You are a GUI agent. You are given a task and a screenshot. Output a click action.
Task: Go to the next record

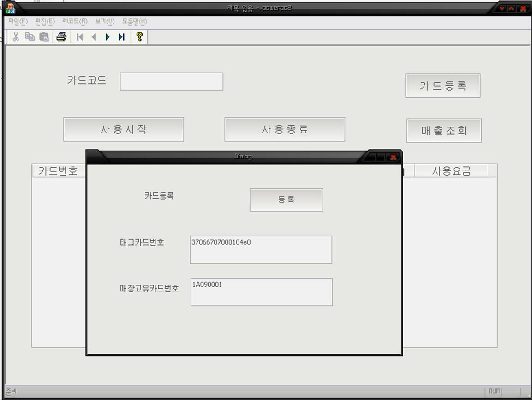108,37
